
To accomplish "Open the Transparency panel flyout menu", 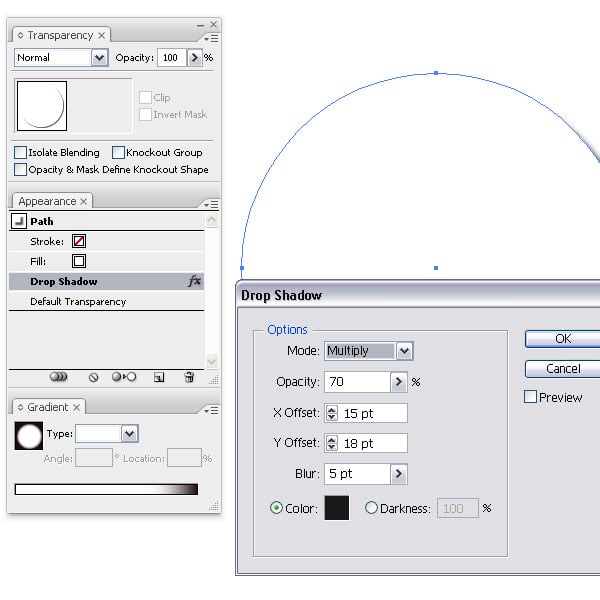I will coord(211,37).
